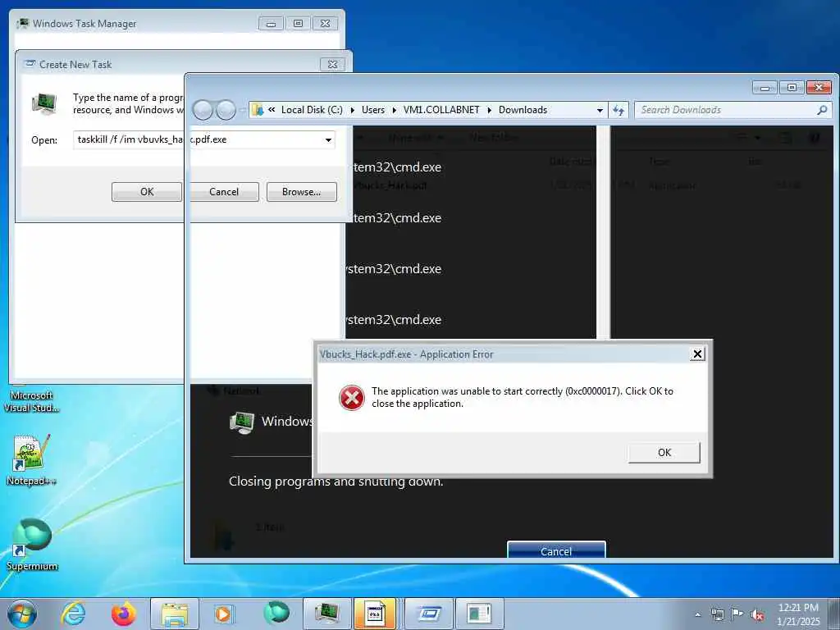Image resolution: width=840 pixels, height=630 pixels.
Task: Close the Vbucks_Hack.pdf.exe error dialog
Action: 697,354
